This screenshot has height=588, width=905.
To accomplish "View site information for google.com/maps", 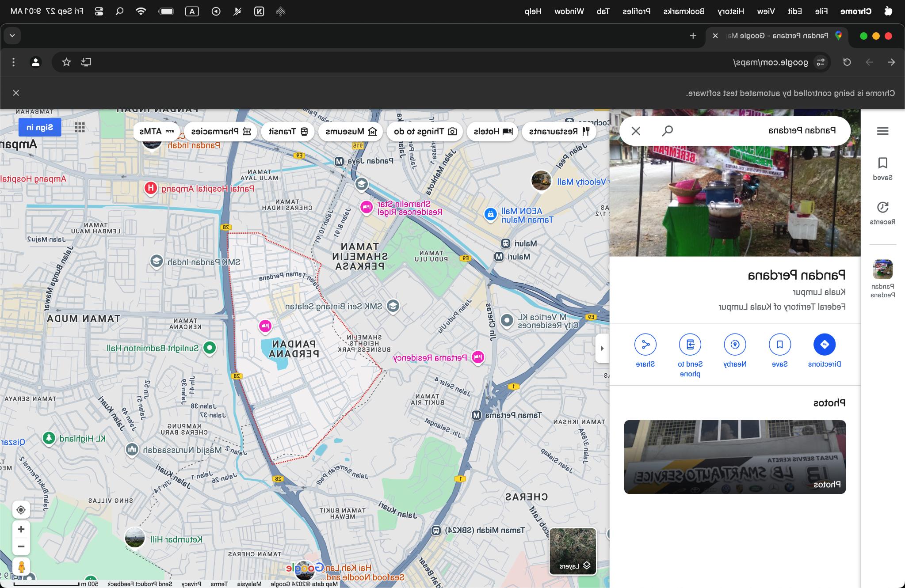I will coord(821,62).
